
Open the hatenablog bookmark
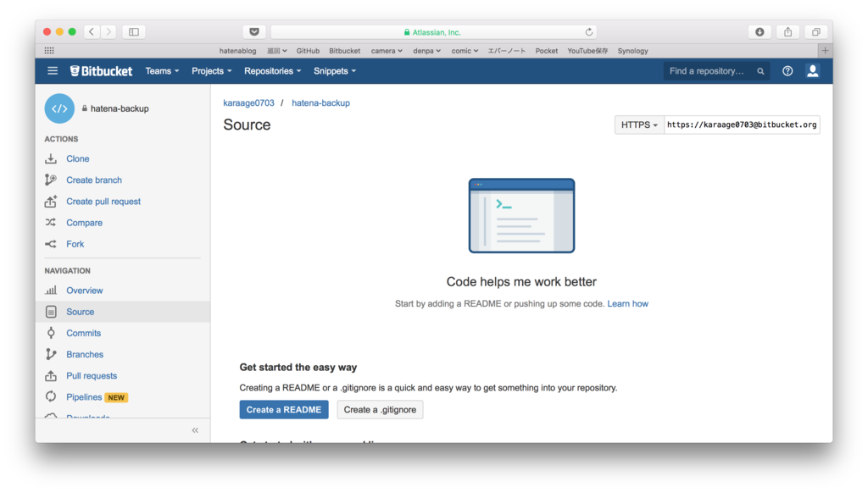pos(237,51)
